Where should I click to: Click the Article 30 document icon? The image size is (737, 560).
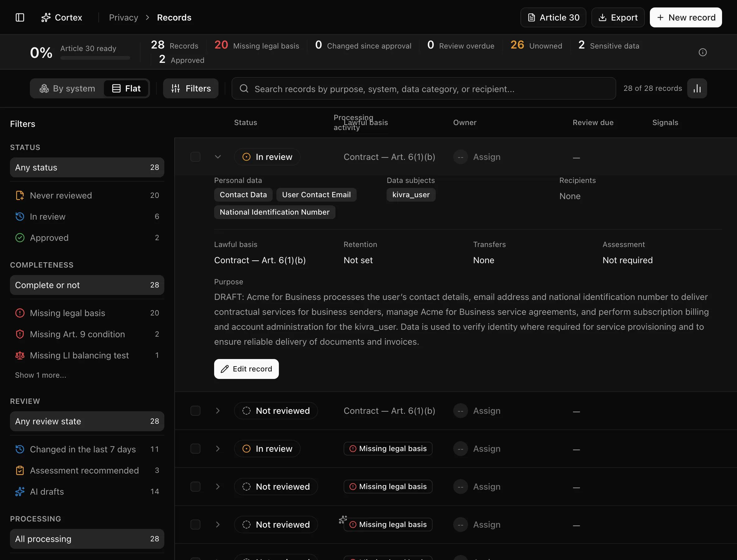pos(532,17)
